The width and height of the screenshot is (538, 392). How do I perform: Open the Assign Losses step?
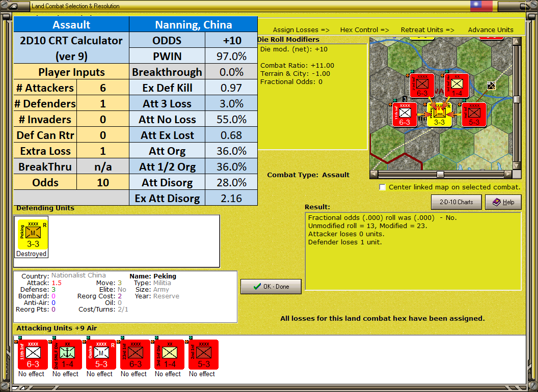pyautogui.click(x=301, y=30)
